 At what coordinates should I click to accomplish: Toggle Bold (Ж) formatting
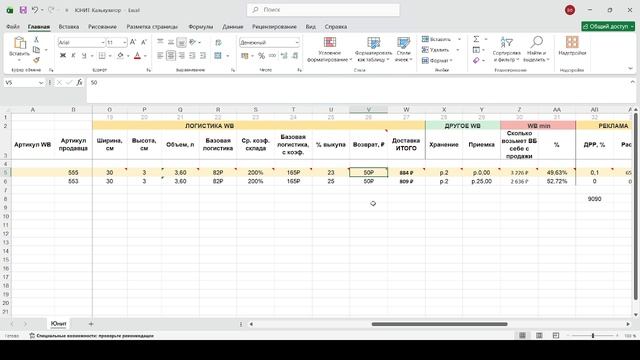click(x=63, y=56)
